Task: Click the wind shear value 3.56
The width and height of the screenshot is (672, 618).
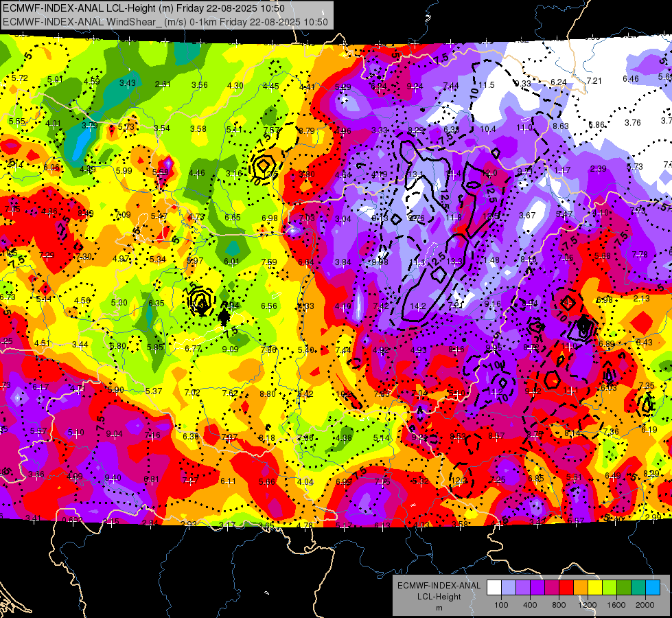Action: point(200,85)
